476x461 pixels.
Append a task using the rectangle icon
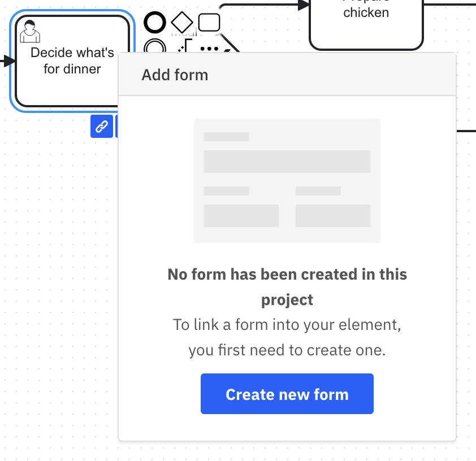click(x=209, y=21)
